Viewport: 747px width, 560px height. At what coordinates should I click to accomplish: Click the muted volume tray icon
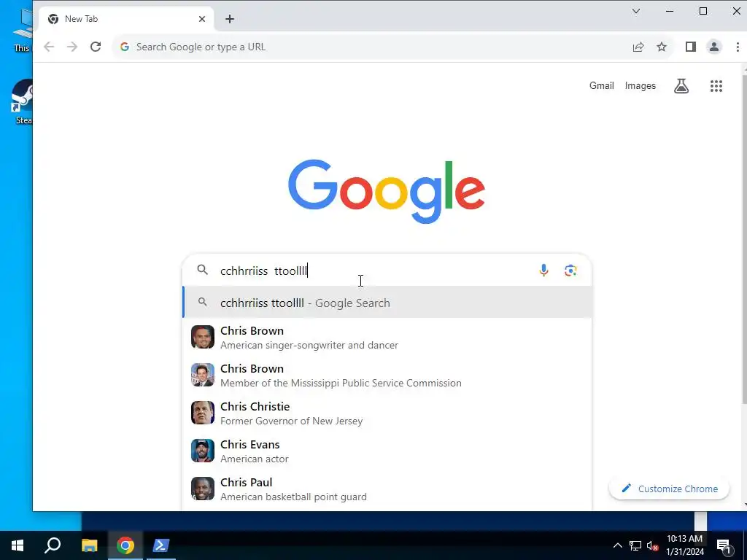pos(653,545)
